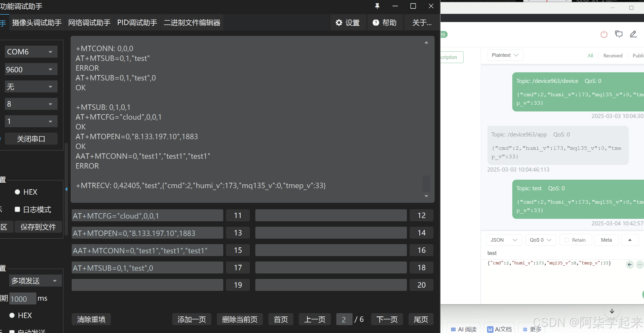Show only Received messages tab

612,56
